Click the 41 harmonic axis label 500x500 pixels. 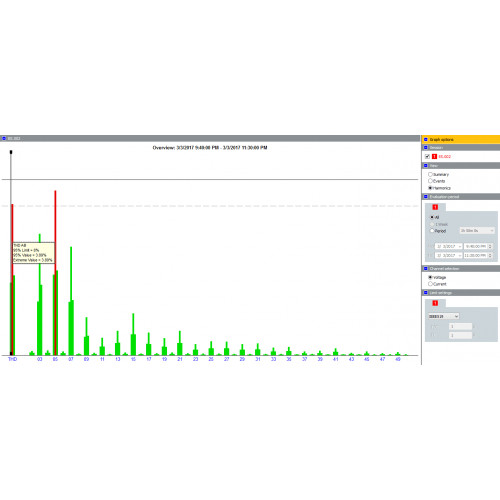[x=336, y=359]
